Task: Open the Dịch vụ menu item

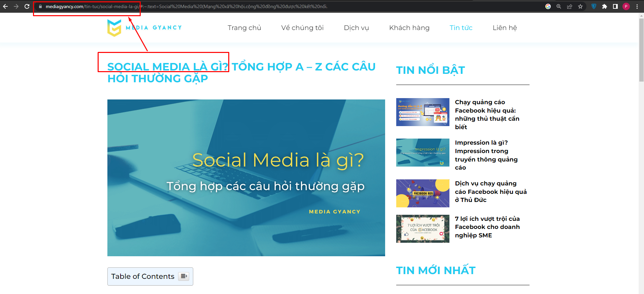Action: pyautogui.click(x=357, y=28)
